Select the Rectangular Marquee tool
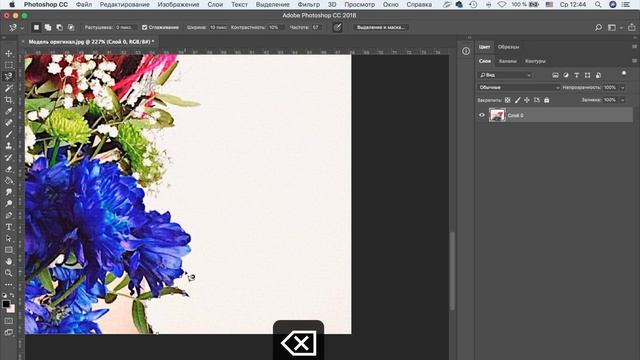Image resolution: width=640 pixels, height=360 pixels. [9, 65]
